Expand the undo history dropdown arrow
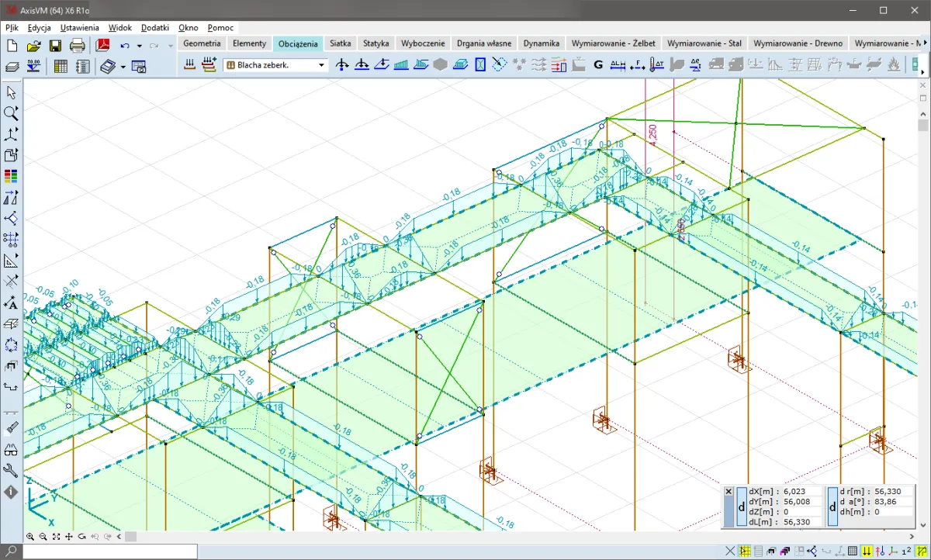Screen dimensions: 931x560 tap(139, 46)
